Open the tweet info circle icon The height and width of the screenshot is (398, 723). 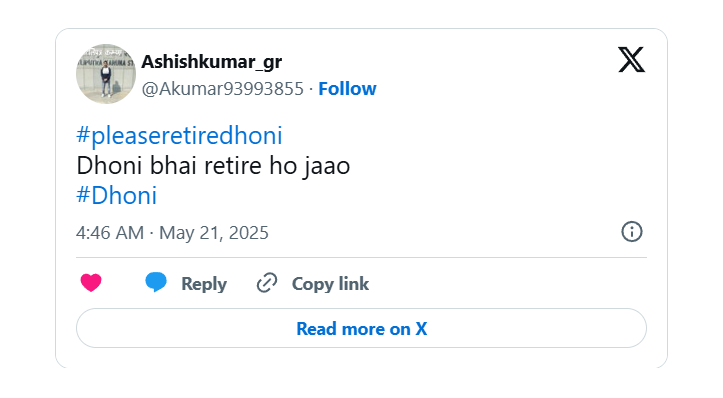[631, 232]
